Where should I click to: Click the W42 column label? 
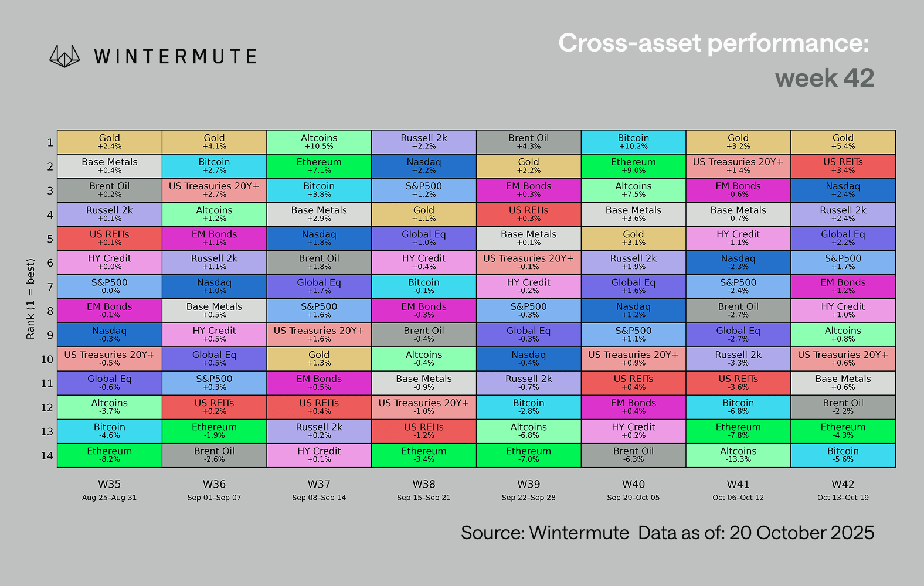point(843,484)
